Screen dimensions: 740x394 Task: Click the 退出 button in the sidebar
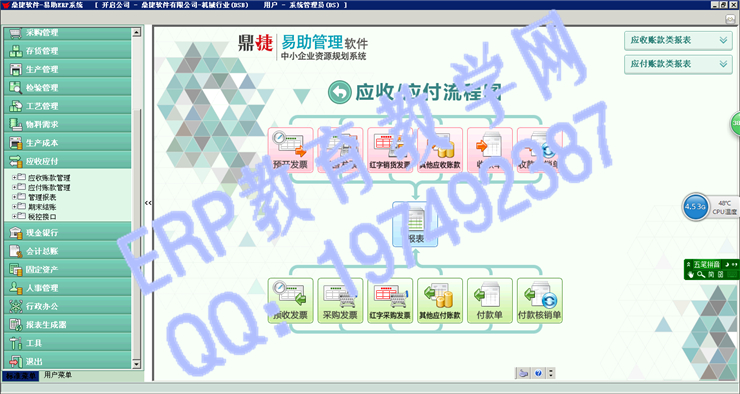pyautogui.click(x=67, y=361)
